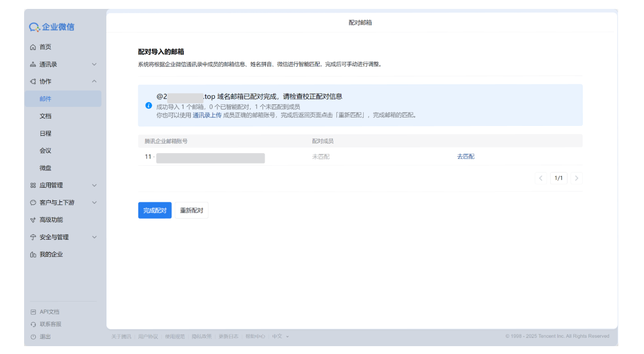Image resolution: width=644 pixels, height=354 pixels.
Task: Click the 客户与上下游 icon
Action: pyautogui.click(x=33, y=202)
